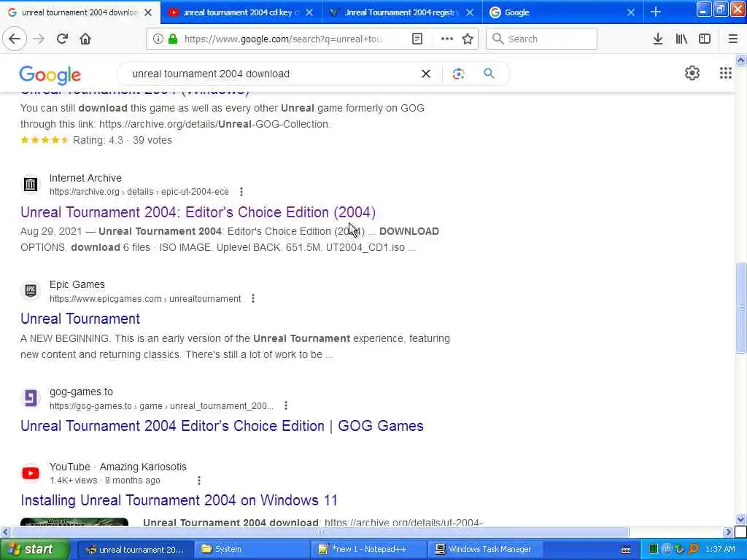Viewport: 747px width, 560px height.
Task: Open the Library bookshelf icon
Action: click(681, 39)
